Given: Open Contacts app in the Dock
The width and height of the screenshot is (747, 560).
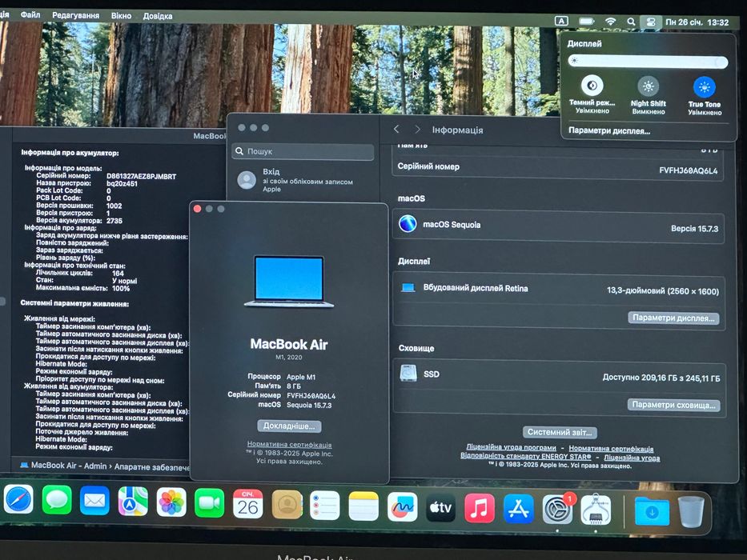Looking at the screenshot, I should click(x=287, y=505).
